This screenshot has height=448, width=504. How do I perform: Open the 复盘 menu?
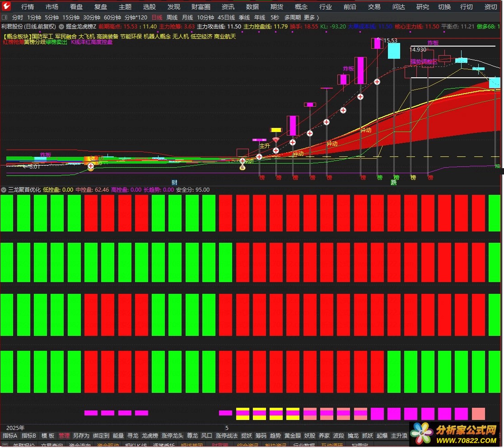(101, 7)
